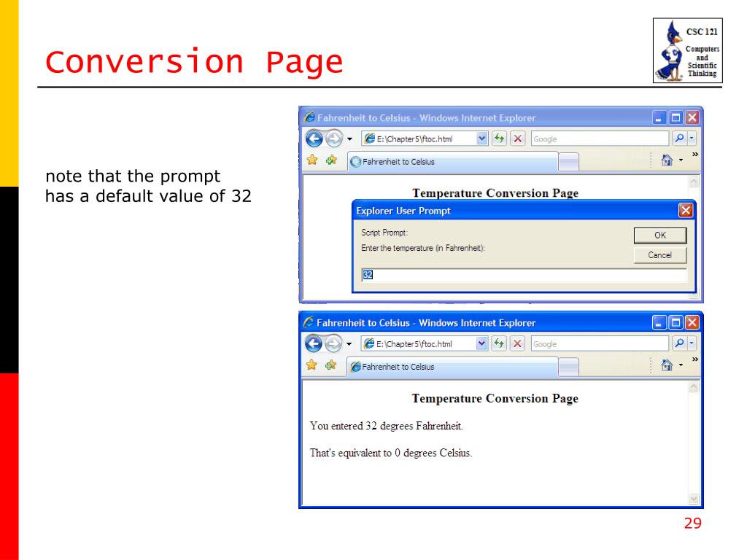
Task: Expand toolbar chevron in bottom browser window
Action: (x=695, y=359)
